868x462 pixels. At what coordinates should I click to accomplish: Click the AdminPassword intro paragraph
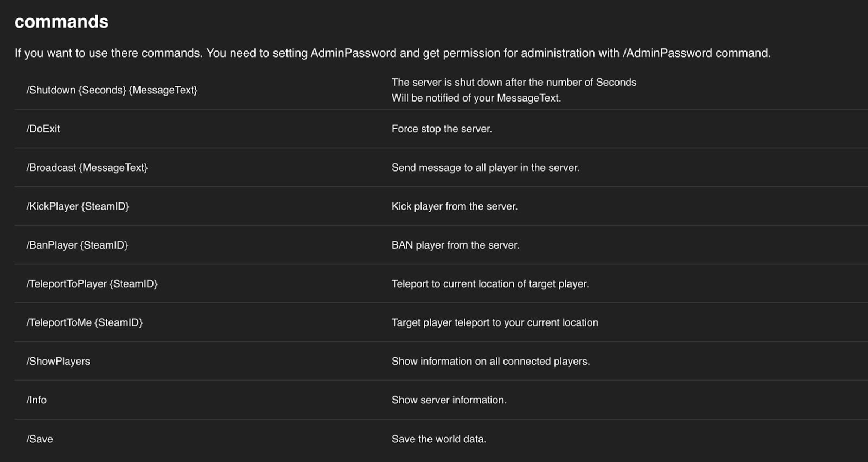click(x=392, y=53)
